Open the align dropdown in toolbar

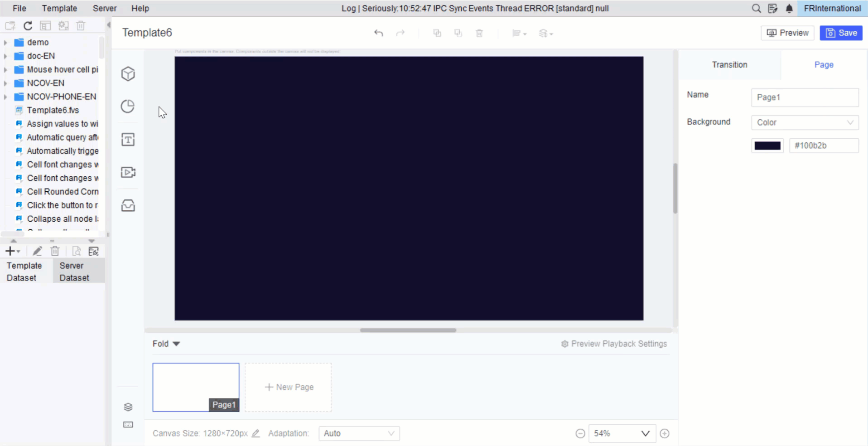pyautogui.click(x=519, y=33)
